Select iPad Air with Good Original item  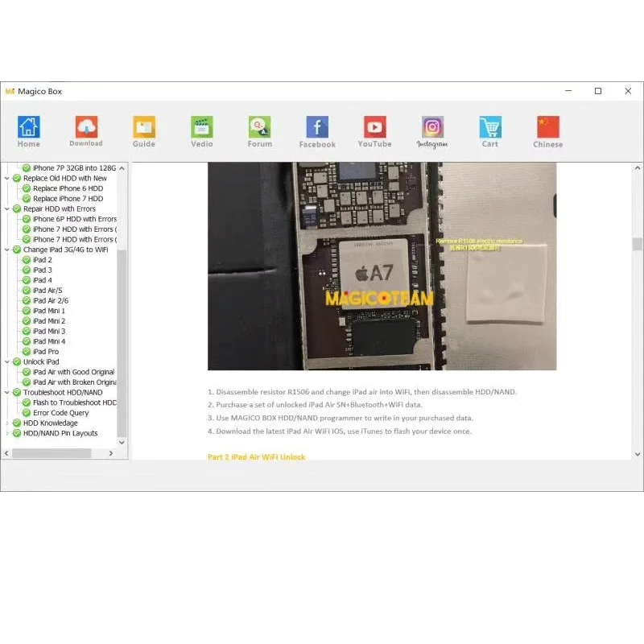tap(74, 372)
